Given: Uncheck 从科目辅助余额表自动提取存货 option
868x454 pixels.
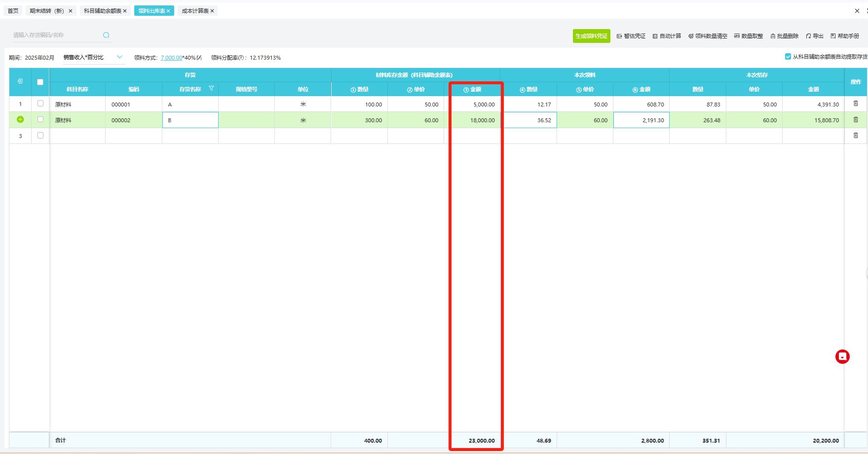Looking at the screenshot, I should tap(788, 57).
